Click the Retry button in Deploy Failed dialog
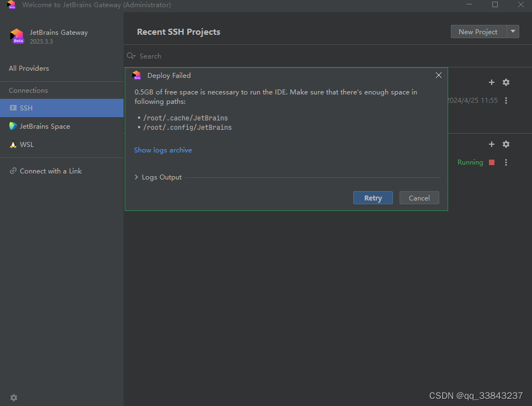 click(x=373, y=198)
